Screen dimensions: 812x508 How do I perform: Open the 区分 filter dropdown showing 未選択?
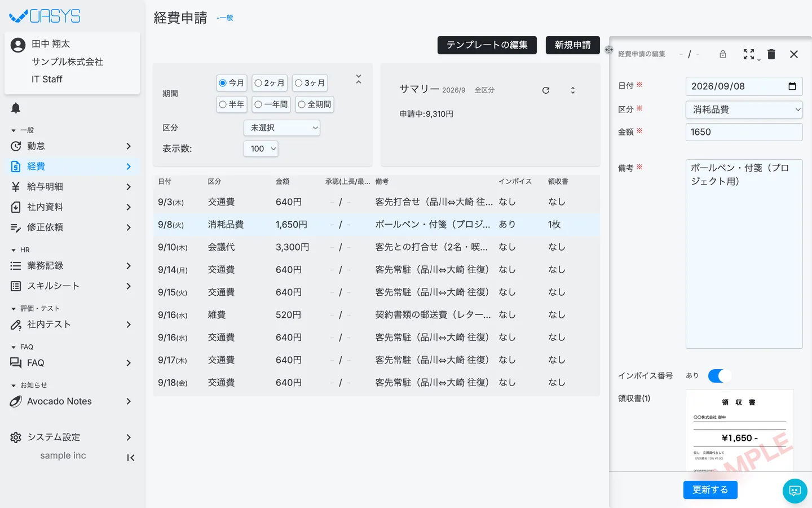click(x=282, y=128)
